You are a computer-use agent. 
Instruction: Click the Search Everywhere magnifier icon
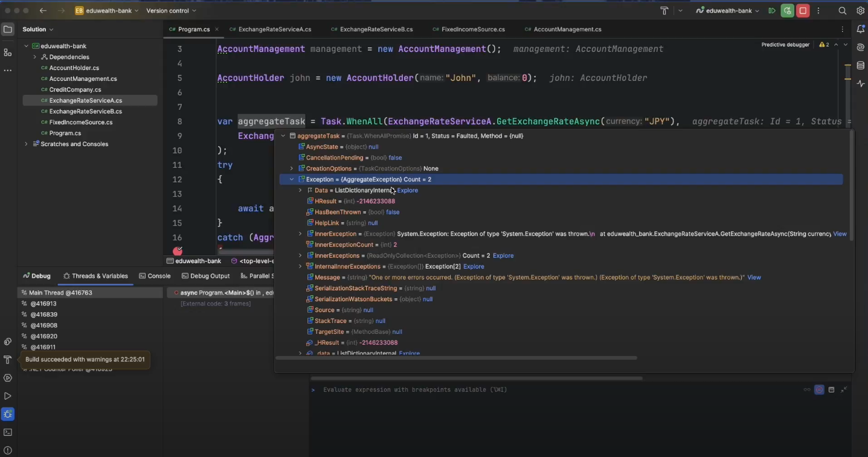[842, 11]
